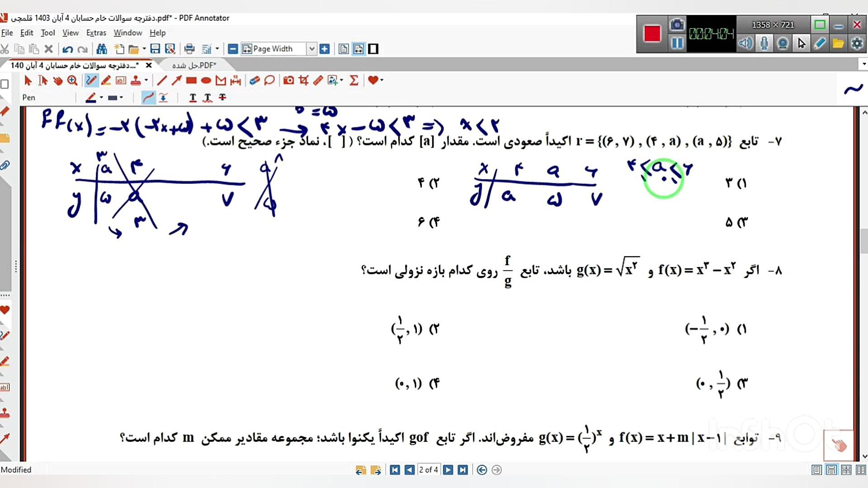Select the Eraser tool

tap(255, 80)
